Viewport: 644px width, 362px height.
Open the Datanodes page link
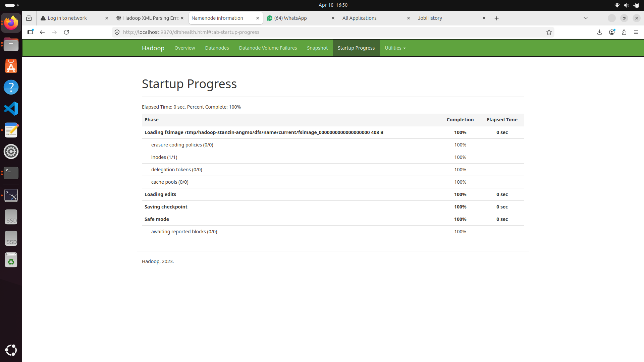[x=217, y=48]
